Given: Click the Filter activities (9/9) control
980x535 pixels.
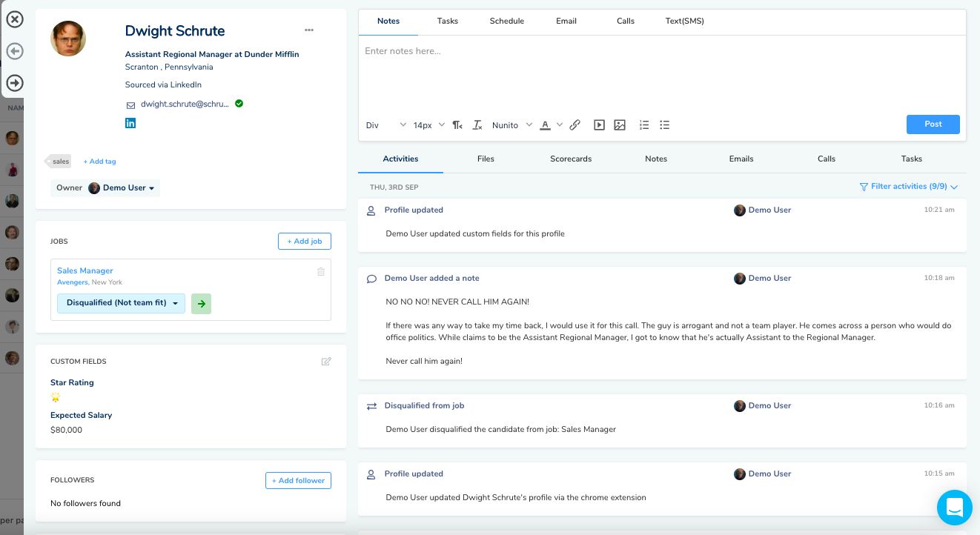Looking at the screenshot, I should tap(906, 186).
